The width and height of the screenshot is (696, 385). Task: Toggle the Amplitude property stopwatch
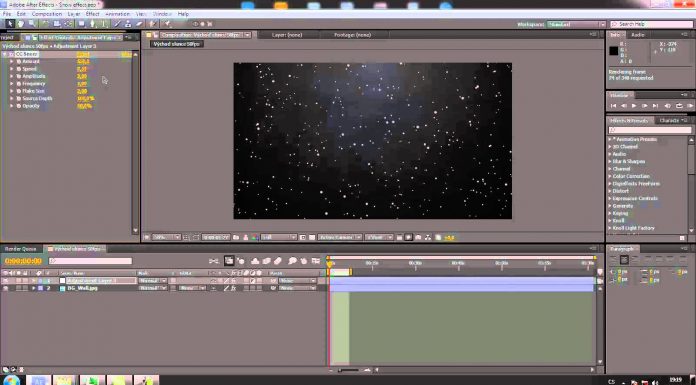coord(19,76)
